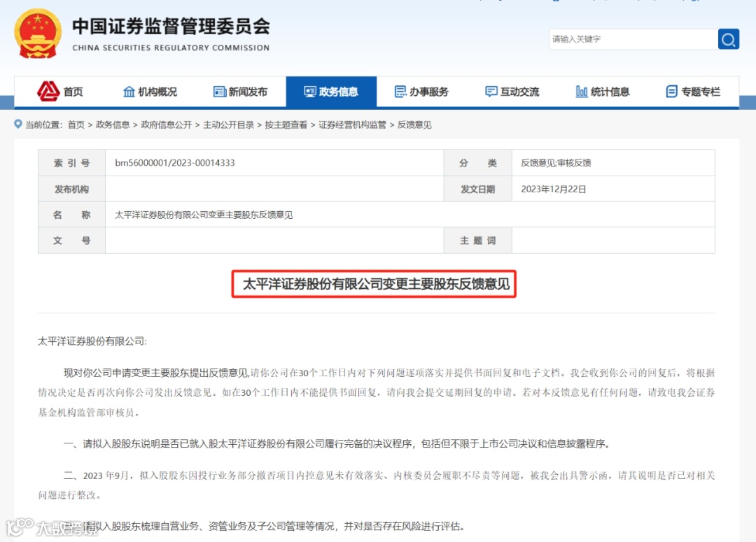Click the 名称 row document title text
Image resolution: width=756 pixels, height=542 pixels.
point(204,215)
